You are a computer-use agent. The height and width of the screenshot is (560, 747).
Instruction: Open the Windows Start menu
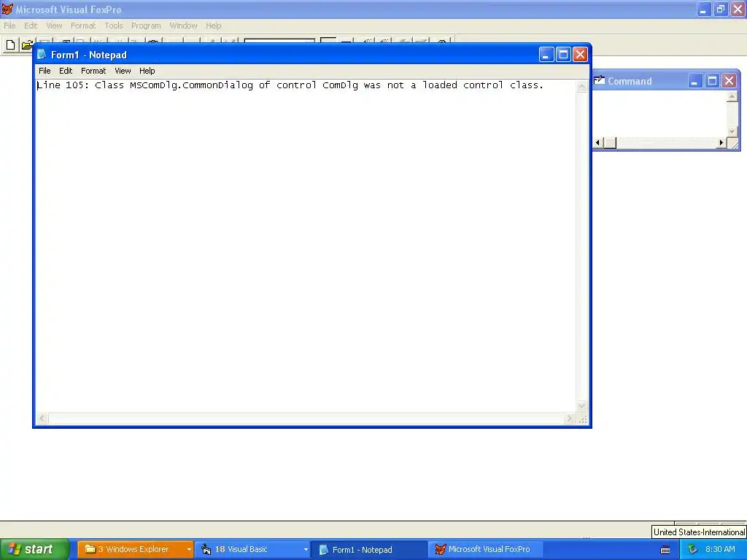pyautogui.click(x=34, y=550)
